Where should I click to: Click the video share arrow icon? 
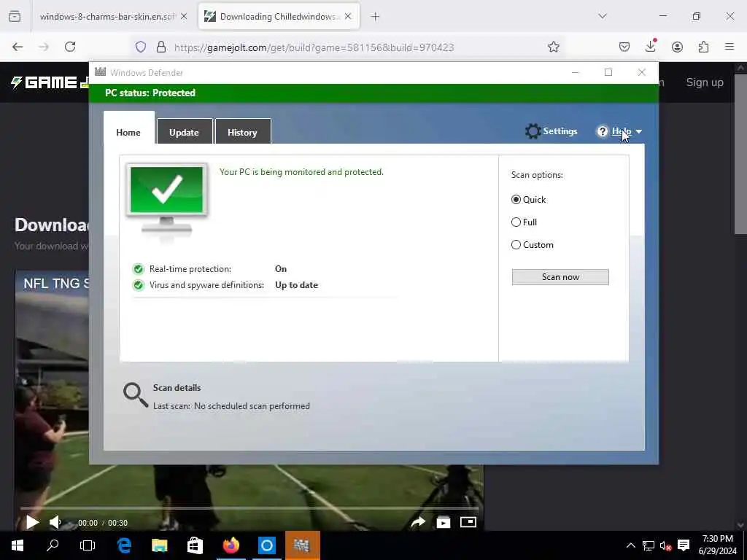[418, 522]
